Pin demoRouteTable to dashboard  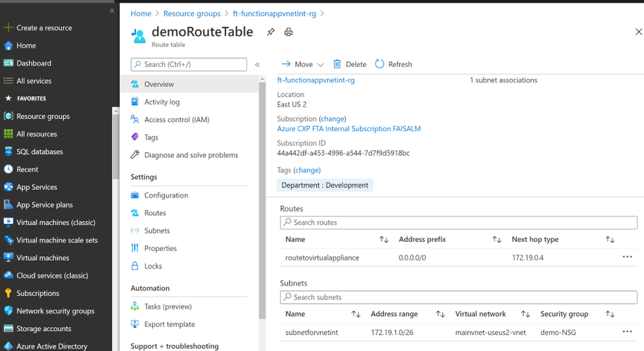click(270, 32)
